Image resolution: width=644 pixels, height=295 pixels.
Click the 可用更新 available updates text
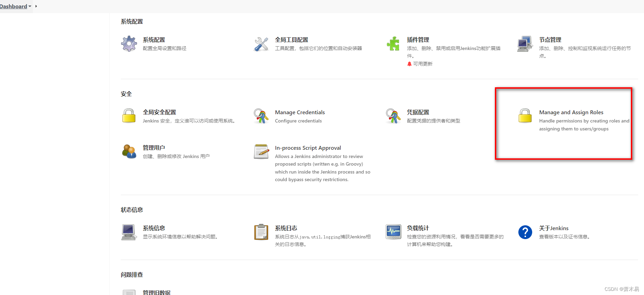(423, 64)
